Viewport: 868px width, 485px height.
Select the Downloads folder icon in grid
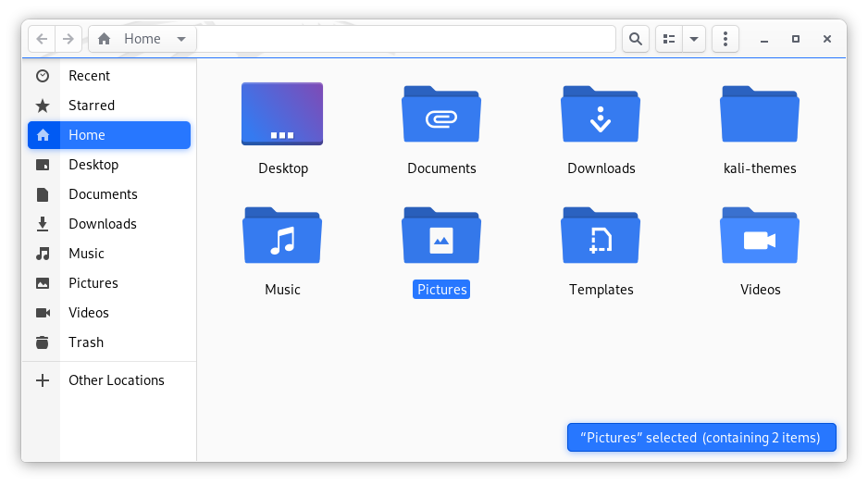coord(601,114)
